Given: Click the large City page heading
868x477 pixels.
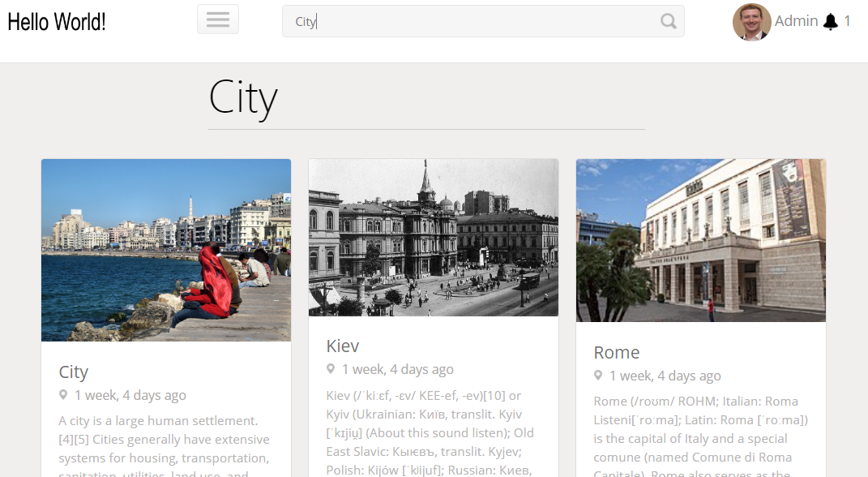Looking at the screenshot, I should (243, 98).
